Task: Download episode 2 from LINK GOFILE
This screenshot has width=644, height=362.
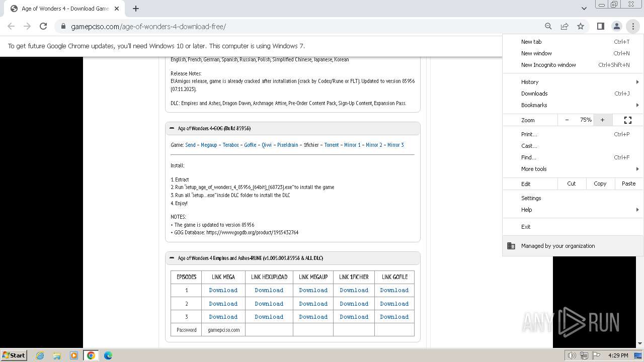Action: 394,304
